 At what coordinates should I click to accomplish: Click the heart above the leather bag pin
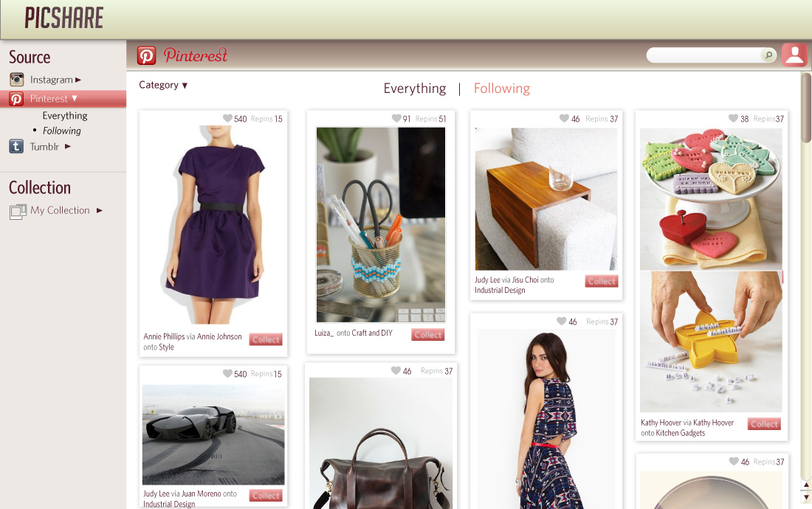coord(396,370)
